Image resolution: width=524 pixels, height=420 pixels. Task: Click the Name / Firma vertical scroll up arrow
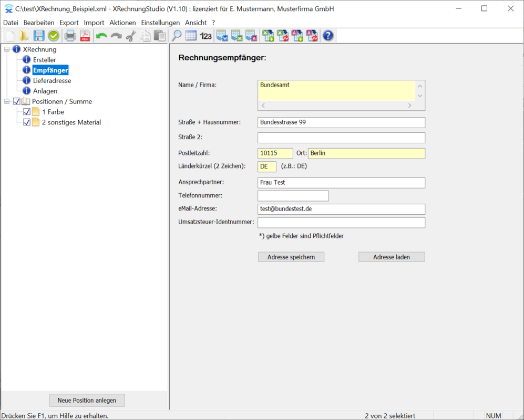pyautogui.click(x=420, y=86)
